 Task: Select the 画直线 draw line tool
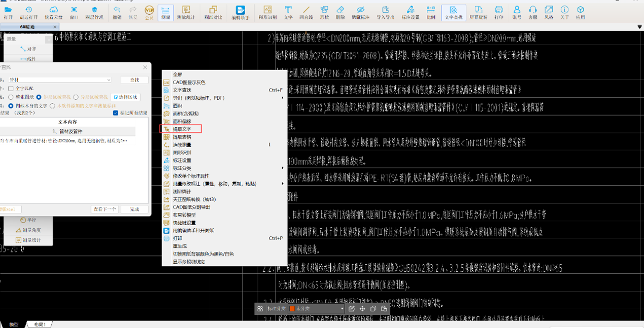coord(306,12)
